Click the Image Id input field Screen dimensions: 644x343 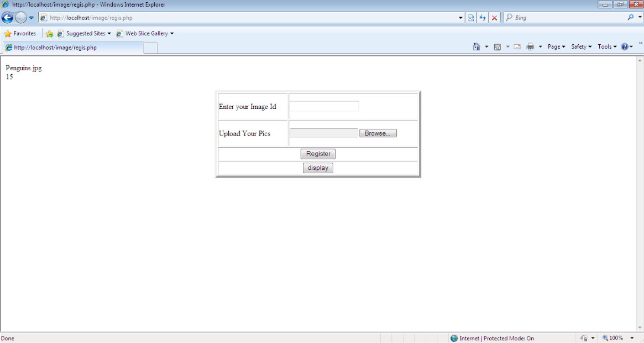[324, 106]
